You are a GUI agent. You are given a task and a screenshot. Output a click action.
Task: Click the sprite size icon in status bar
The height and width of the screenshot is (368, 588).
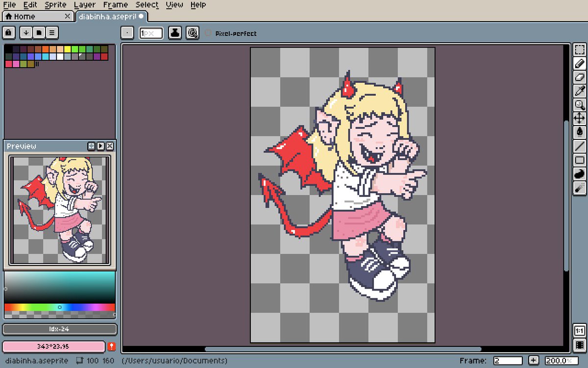(x=80, y=361)
